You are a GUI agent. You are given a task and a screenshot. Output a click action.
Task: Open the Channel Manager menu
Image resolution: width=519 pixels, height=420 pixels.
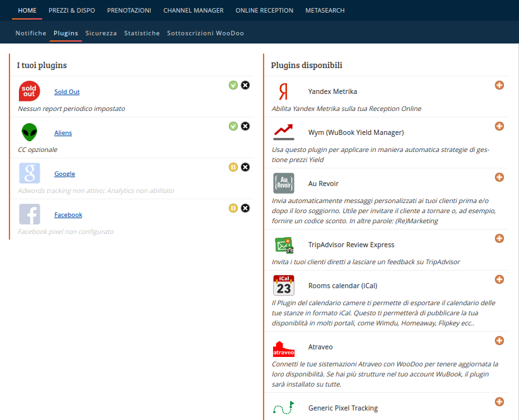coord(193,11)
